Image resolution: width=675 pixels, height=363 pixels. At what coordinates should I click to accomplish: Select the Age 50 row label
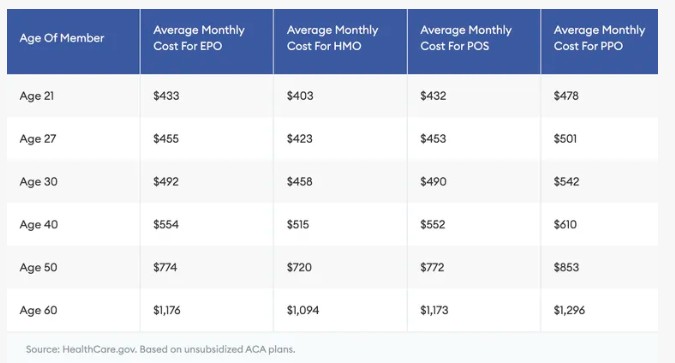(38, 267)
